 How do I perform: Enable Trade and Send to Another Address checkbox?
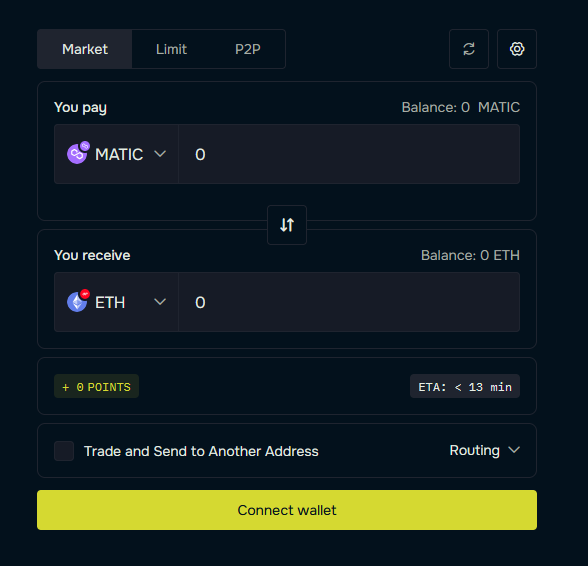(x=64, y=451)
